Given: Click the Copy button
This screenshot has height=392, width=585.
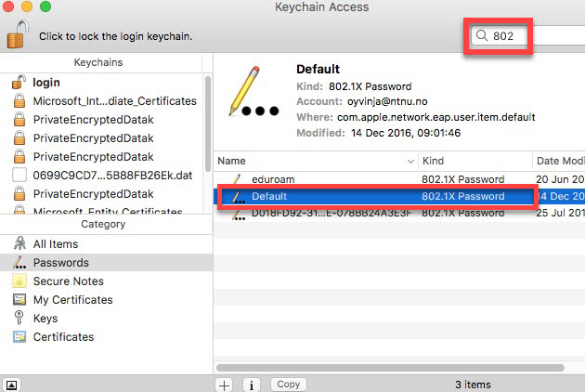Looking at the screenshot, I should click(x=289, y=385).
